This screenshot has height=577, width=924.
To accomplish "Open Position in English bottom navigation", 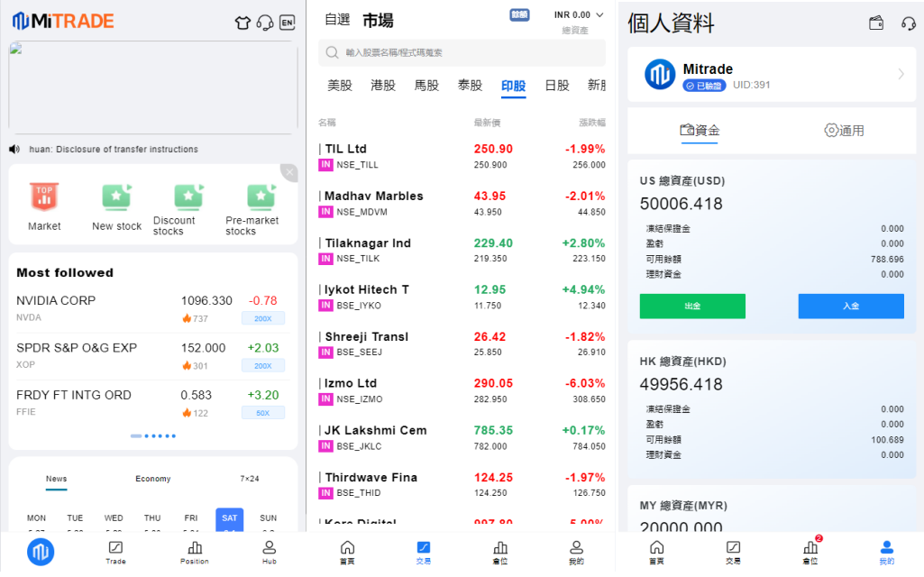I will pos(195,553).
